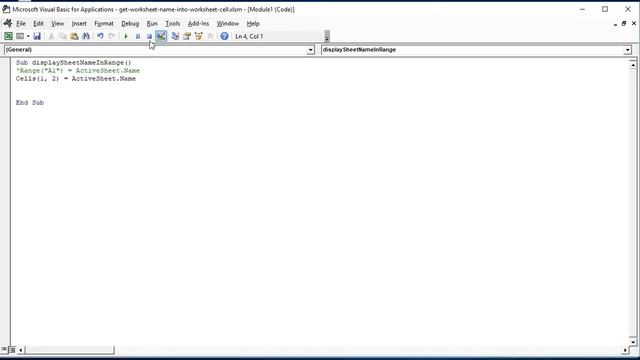The width and height of the screenshot is (640, 360).
Task: Click the horizontal scrollbar thumb
Action: [69, 350]
